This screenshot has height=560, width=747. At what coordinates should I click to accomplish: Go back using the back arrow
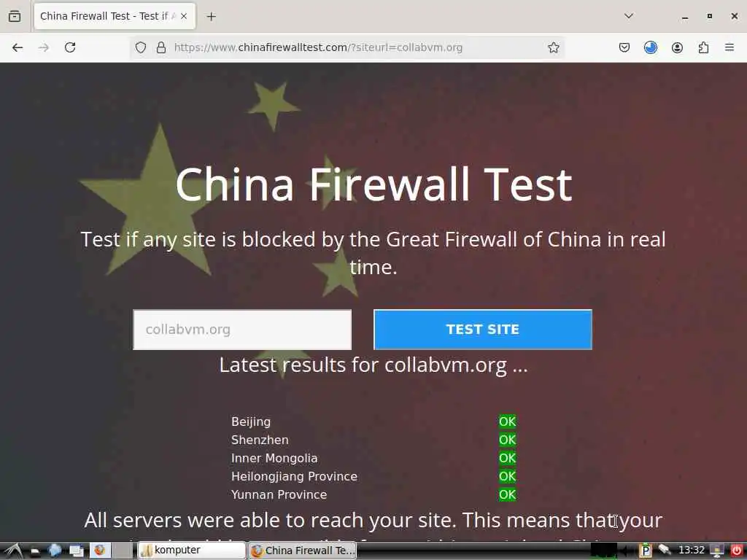(x=18, y=47)
